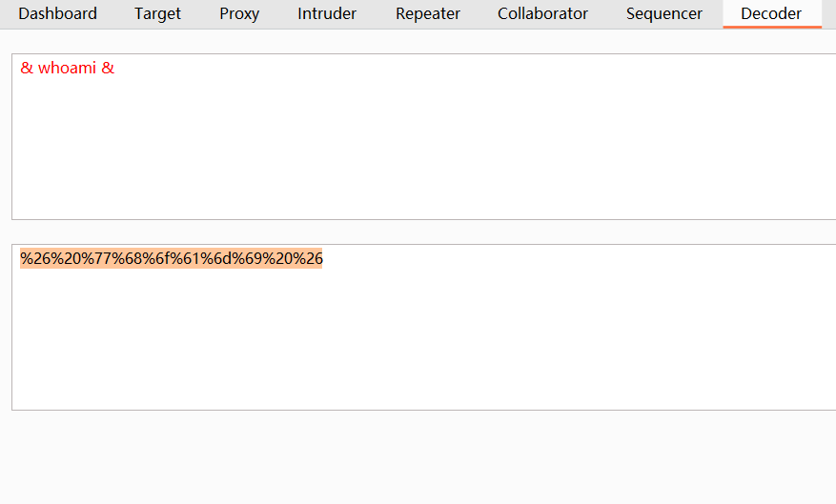Click the final "%26" ending the encoded string
The image size is (836, 504).
[308, 259]
